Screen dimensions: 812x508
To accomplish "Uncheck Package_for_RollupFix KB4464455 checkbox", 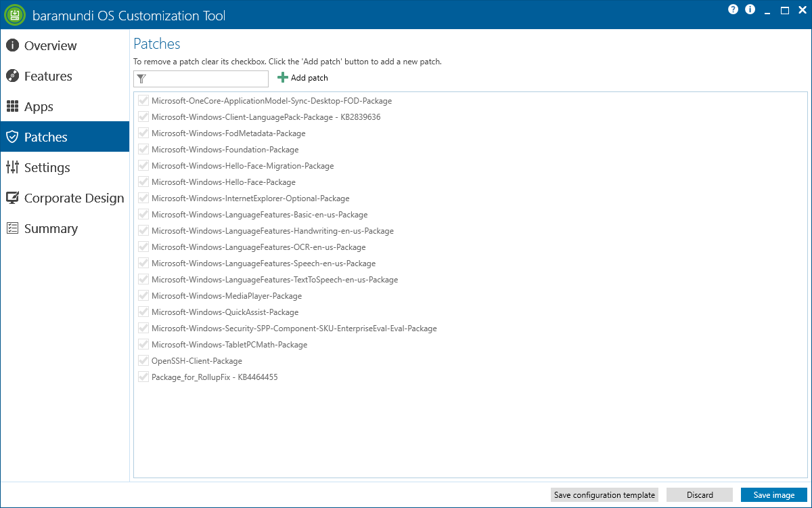I will click(x=143, y=377).
